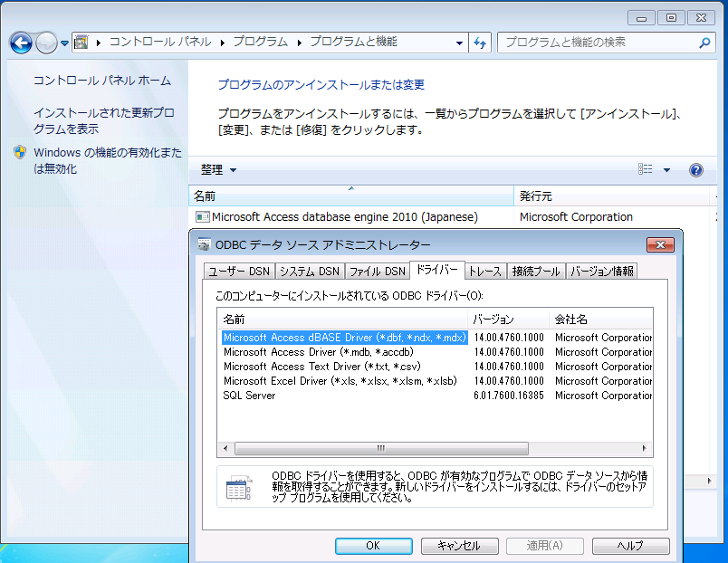Expand the arrow after プログラム breadcrumb
Screen dimensions: 728x563
300,43
